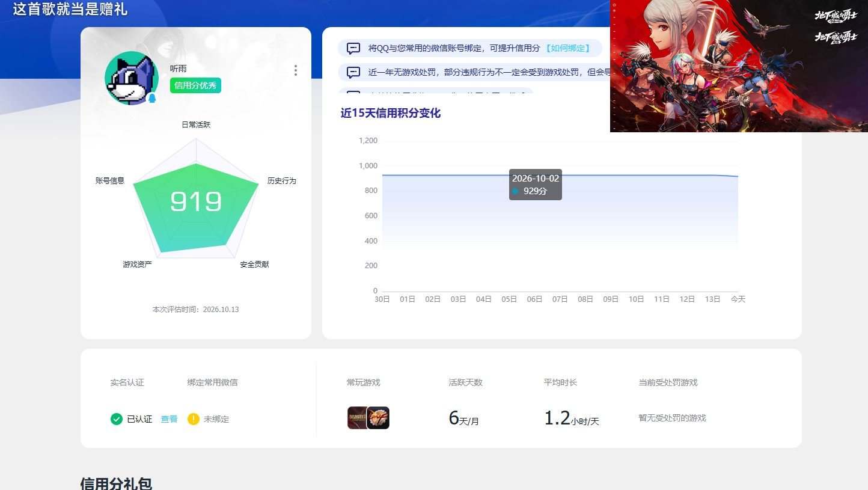Click the 暂无受处罚的游戏 text

coord(672,418)
